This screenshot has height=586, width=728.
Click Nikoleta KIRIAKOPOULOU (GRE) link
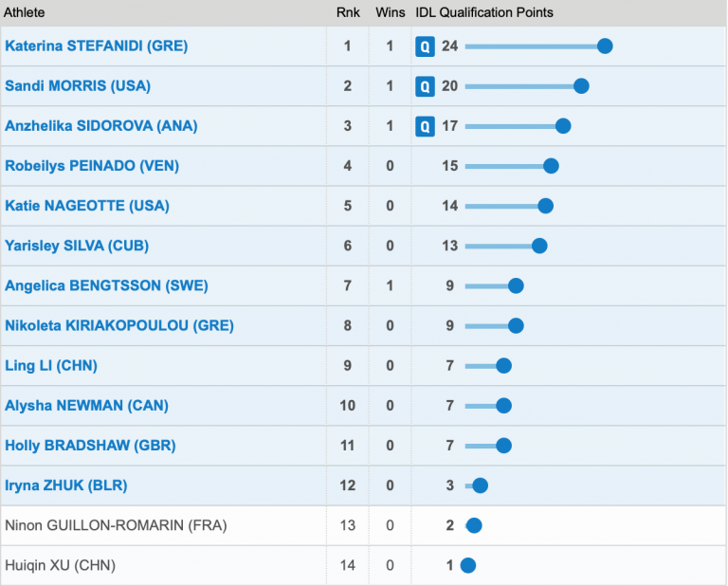[x=119, y=325]
